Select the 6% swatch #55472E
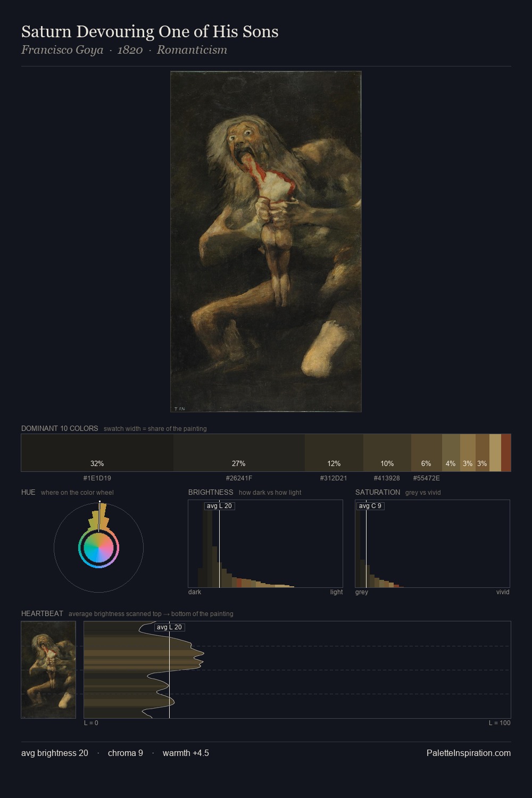Image resolution: width=532 pixels, height=798 pixels. [427, 453]
